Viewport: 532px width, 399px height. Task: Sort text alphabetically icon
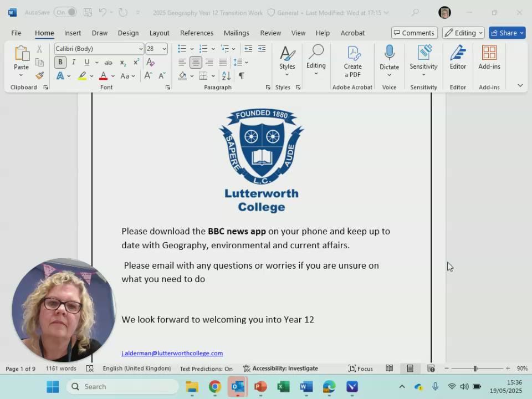pos(226,76)
